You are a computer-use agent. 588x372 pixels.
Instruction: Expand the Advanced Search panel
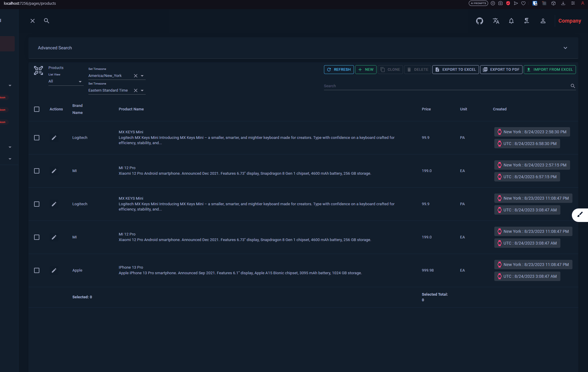[x=565, y=48]
